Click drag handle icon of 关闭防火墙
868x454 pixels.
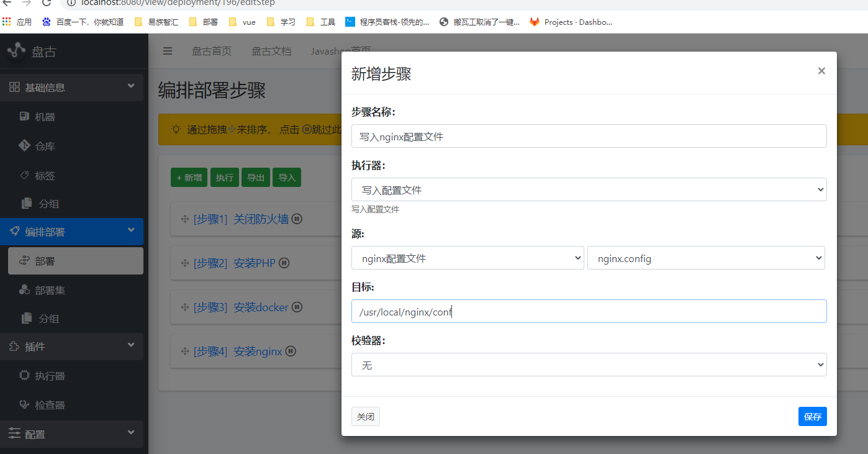point(185,219)
